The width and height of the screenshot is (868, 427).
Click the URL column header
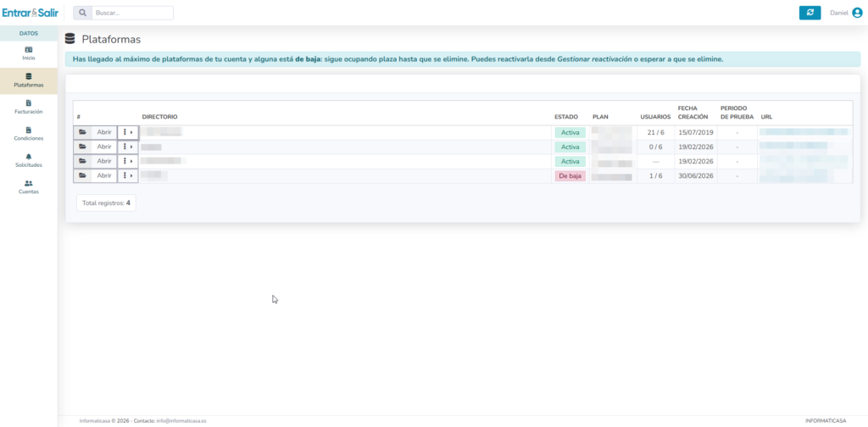coord(766,117)
